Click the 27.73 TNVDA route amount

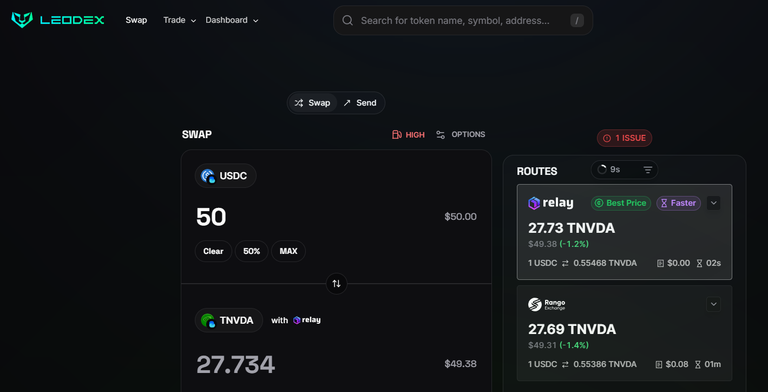571,228
